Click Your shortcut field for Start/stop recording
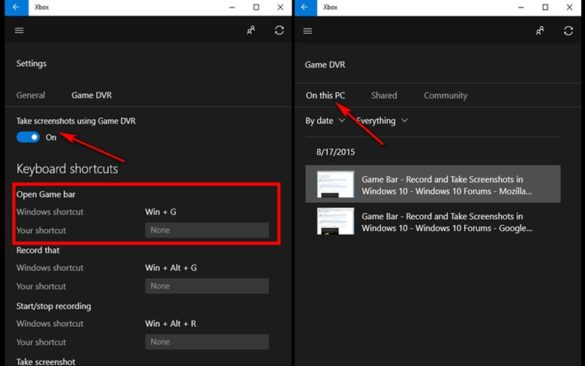The image size is (585, 366). tap(207, 342)
